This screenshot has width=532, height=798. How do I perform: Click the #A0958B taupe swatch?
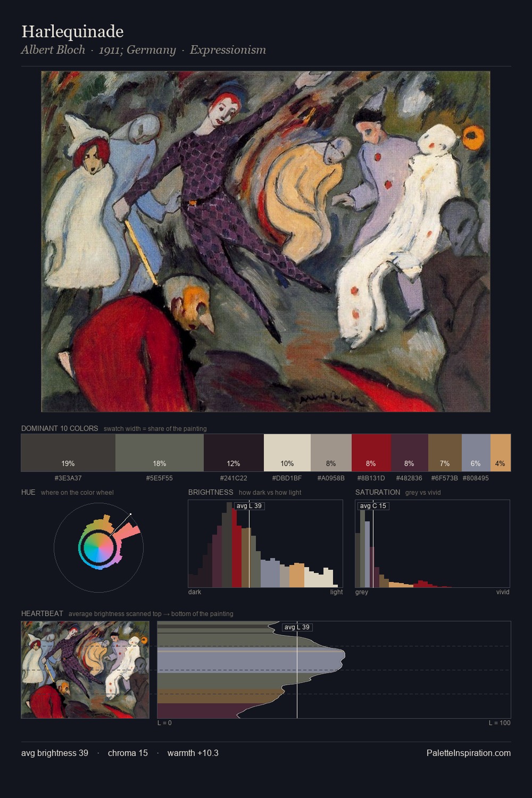coord(331,453)
